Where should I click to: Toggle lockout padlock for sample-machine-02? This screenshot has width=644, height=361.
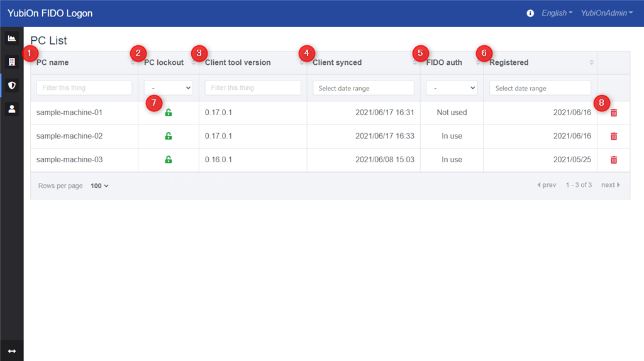(169, 136)
